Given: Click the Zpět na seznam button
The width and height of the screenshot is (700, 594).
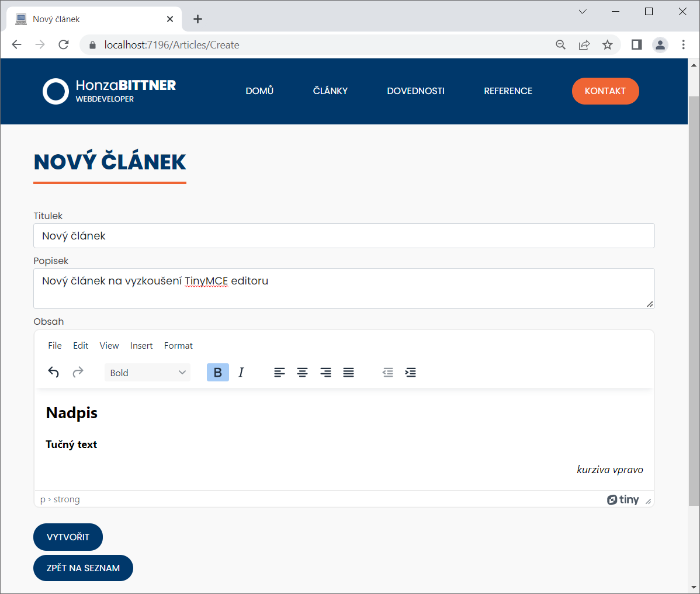Looking at the screenshot, I should [83, 568].
